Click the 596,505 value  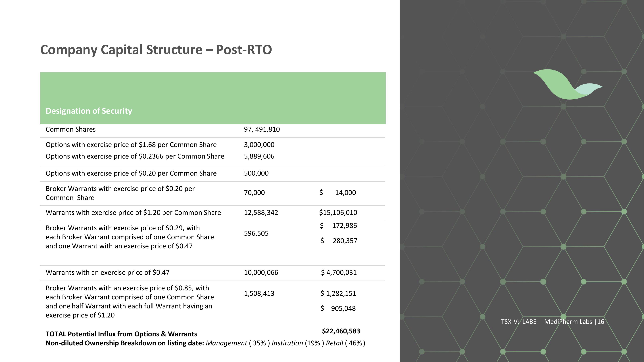point(256,233)
